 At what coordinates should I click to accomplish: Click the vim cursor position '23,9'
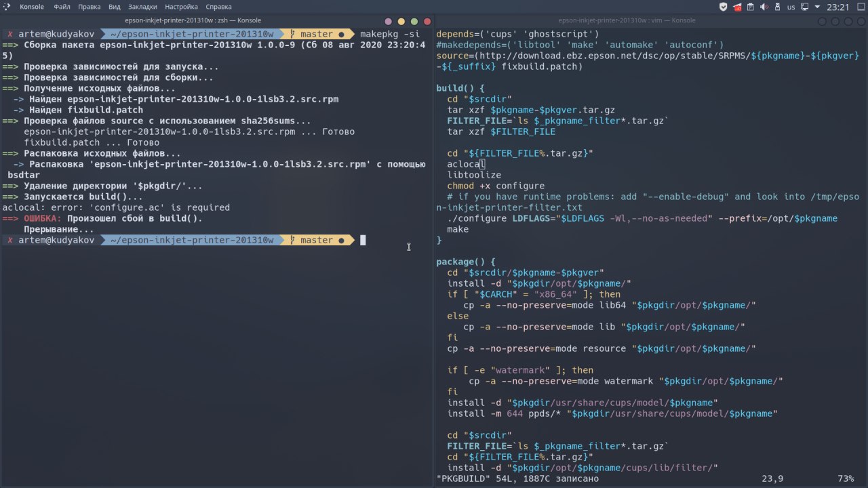[772, 479]
